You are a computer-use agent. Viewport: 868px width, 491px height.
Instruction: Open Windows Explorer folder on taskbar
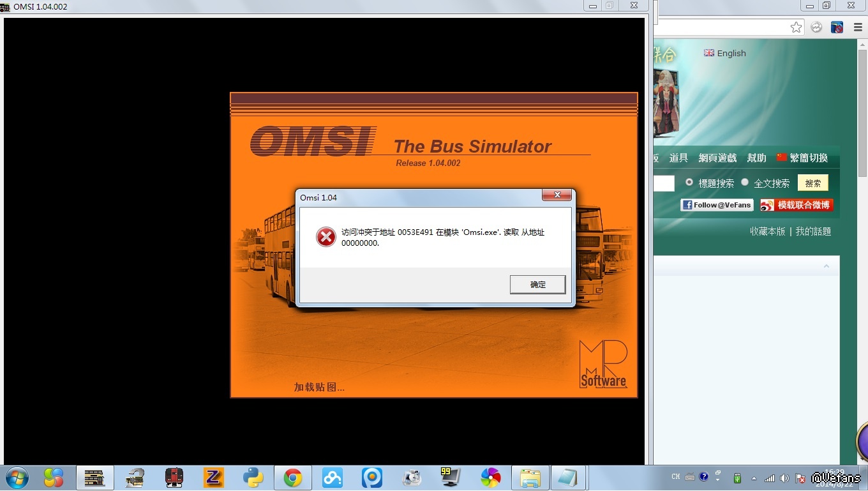(530, 478)
